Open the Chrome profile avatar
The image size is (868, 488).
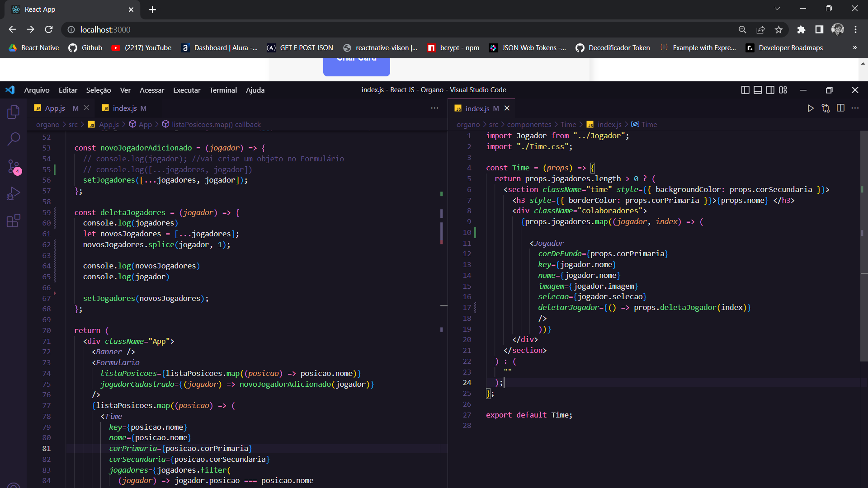[x=838, y=29]
